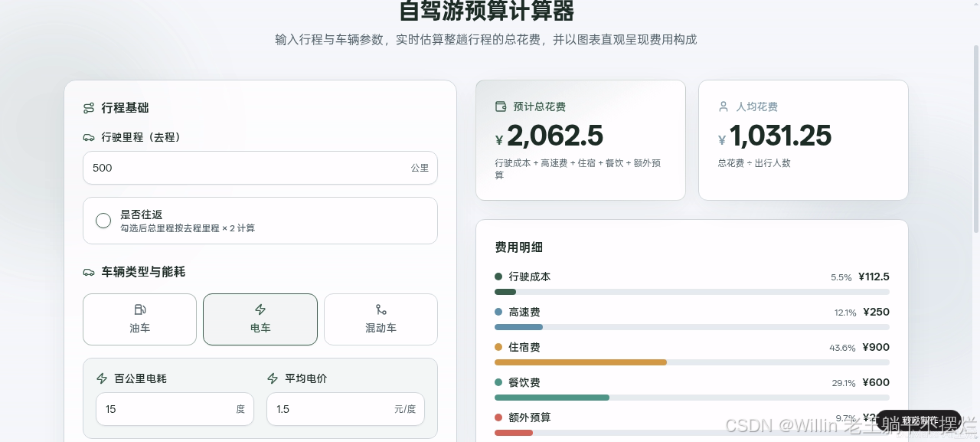Click the 43.6% percentage label

842,348
